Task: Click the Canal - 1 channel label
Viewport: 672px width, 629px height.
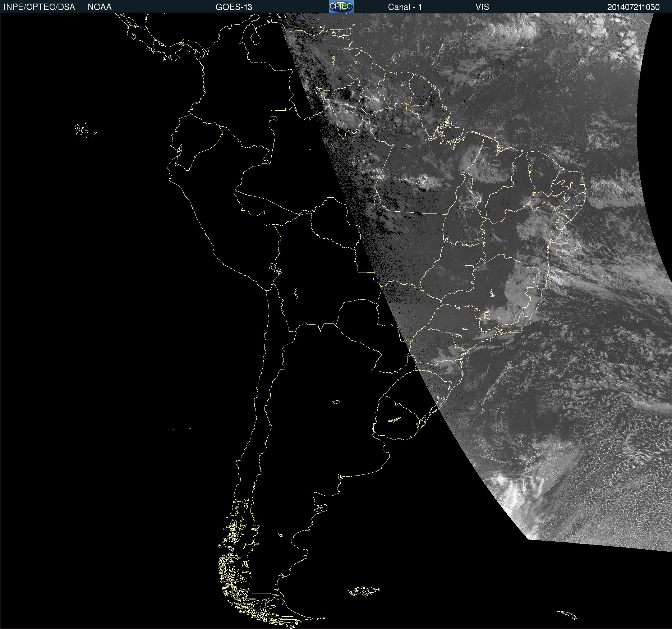Action: (405, 7)
